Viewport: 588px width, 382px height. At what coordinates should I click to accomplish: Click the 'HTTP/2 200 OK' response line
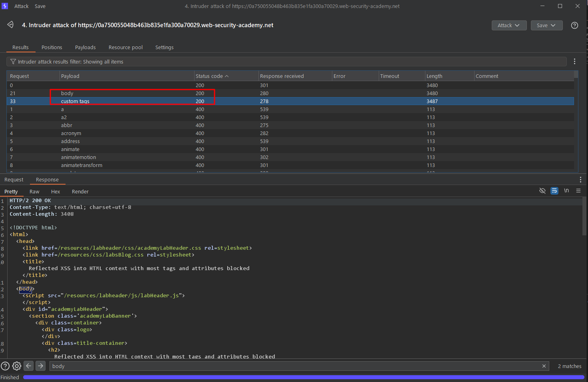click(30, 201)
